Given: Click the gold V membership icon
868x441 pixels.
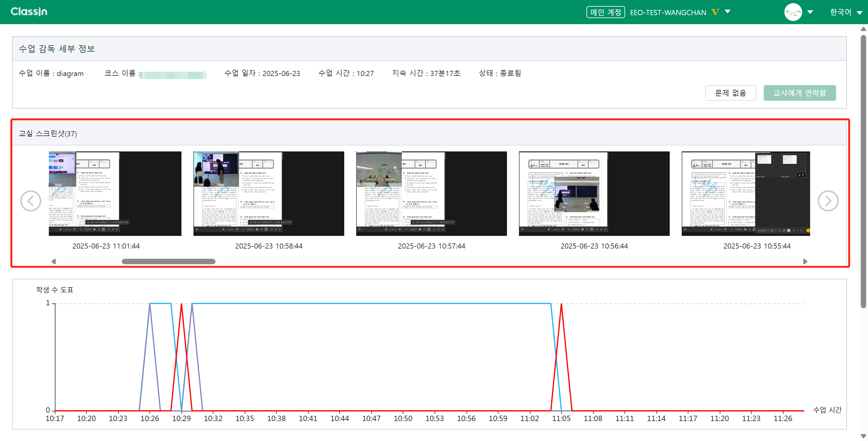Looking at the screenshot, I should click(715, 12).
